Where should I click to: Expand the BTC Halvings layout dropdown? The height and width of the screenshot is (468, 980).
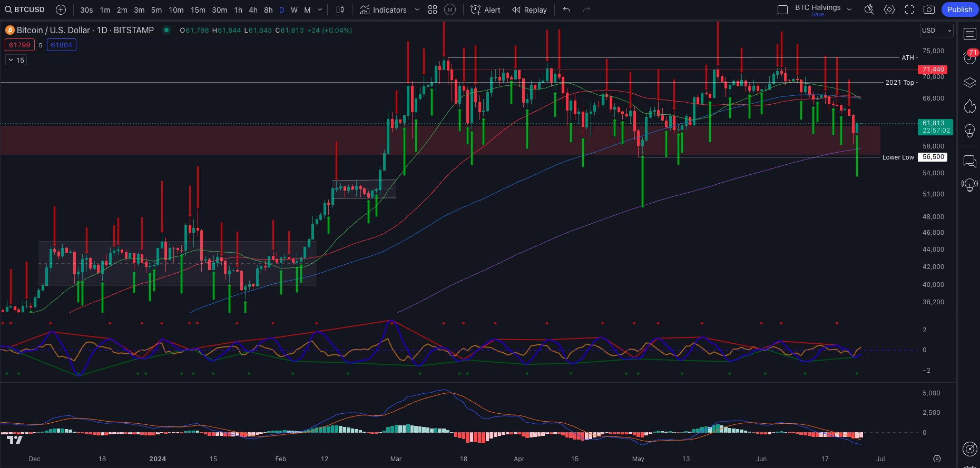pos(849,9)
